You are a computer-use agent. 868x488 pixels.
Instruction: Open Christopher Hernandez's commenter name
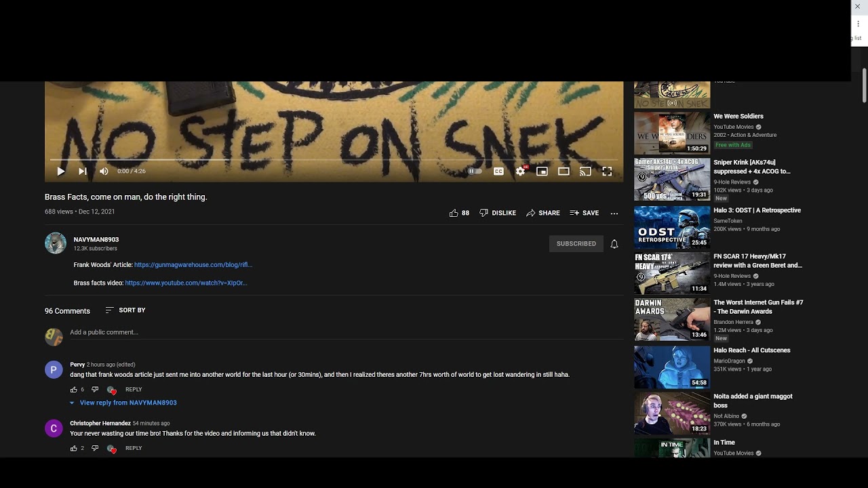pos(100,424)
